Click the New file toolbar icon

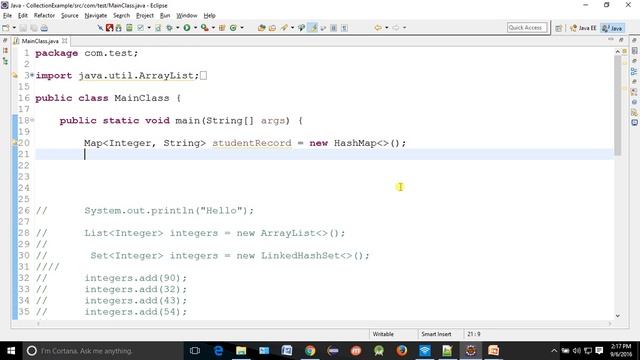coord(6,28)
